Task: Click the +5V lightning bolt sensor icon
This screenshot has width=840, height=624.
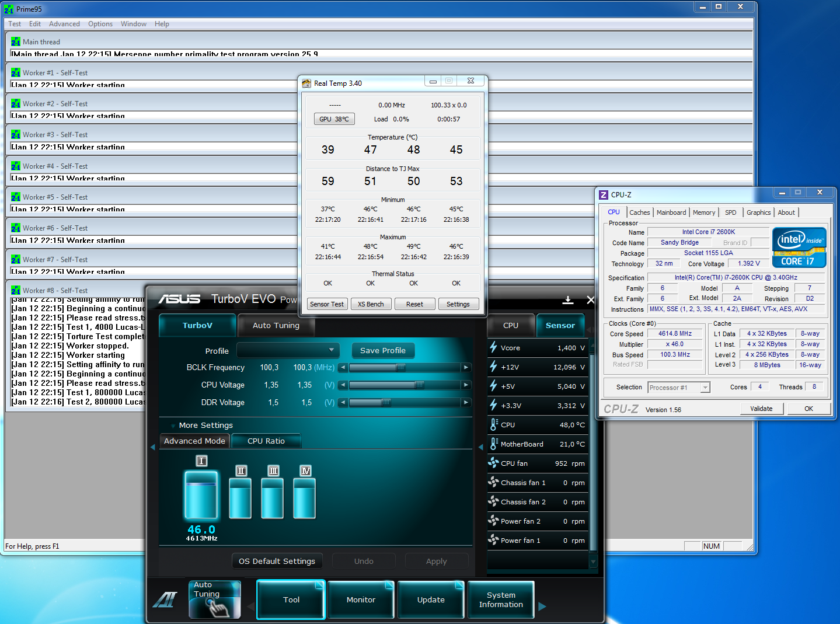Action: click(x=493, y=386)
